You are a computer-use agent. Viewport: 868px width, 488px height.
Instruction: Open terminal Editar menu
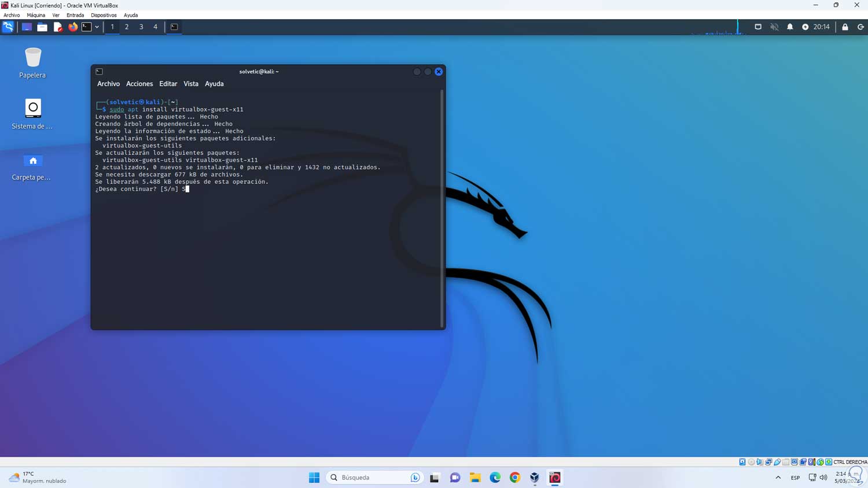[168, 84]
